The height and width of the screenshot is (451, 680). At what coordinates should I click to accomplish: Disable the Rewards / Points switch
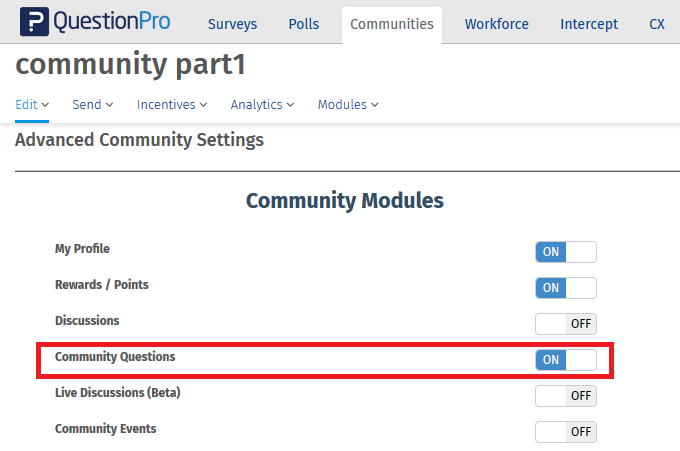565,288
